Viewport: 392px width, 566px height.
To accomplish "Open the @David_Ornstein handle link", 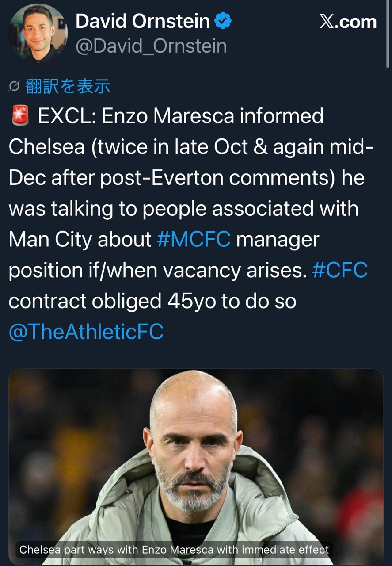I will tap(151, 46).
